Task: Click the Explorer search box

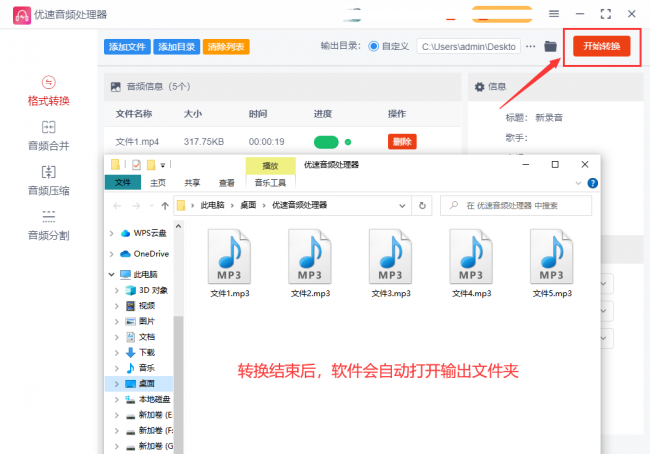Action: (x=516, y=206)
